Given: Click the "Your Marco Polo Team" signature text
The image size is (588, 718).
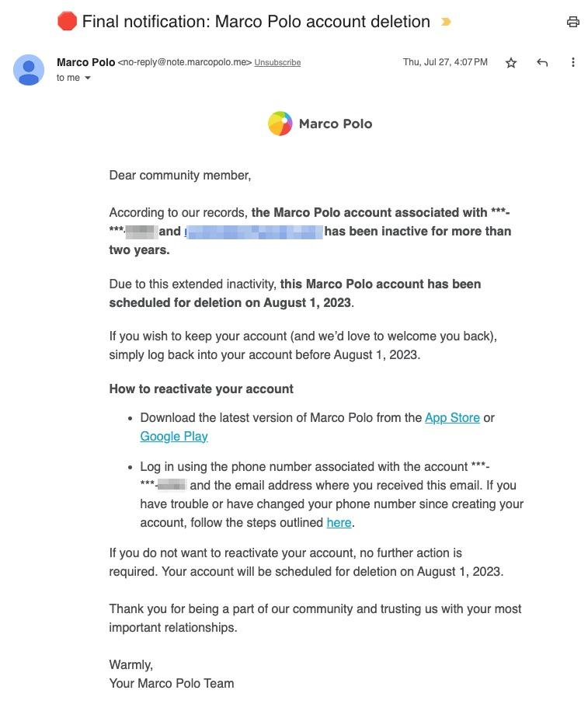Looking at the screenshot, I should [171, 683].
